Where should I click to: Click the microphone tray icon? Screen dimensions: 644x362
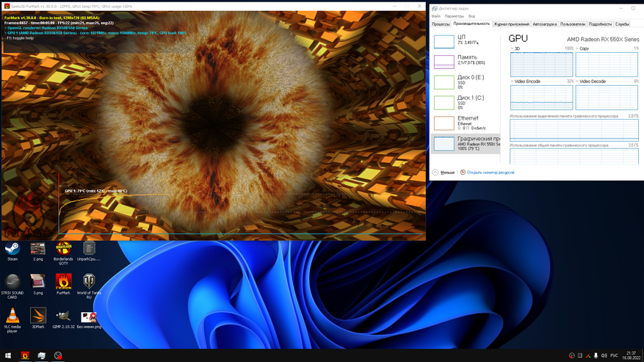point(596,355)
